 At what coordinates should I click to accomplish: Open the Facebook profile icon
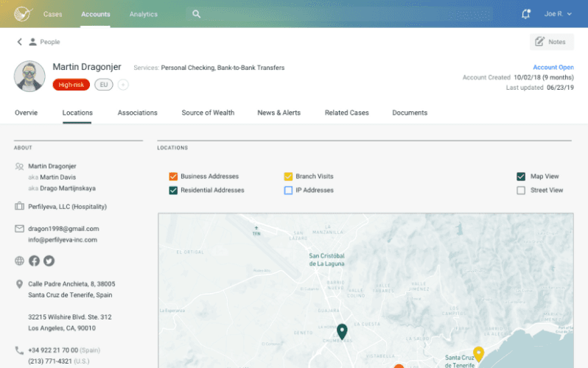pos(34,261)
